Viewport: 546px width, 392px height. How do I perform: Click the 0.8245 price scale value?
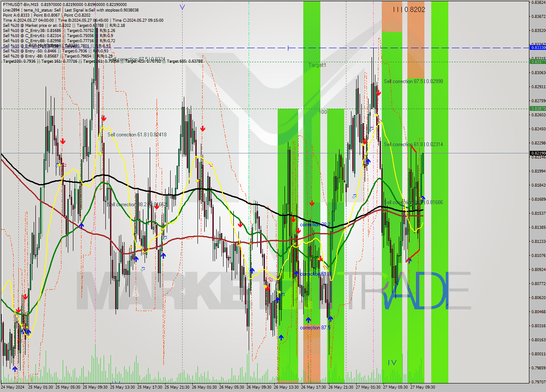[x=538, y=129]
